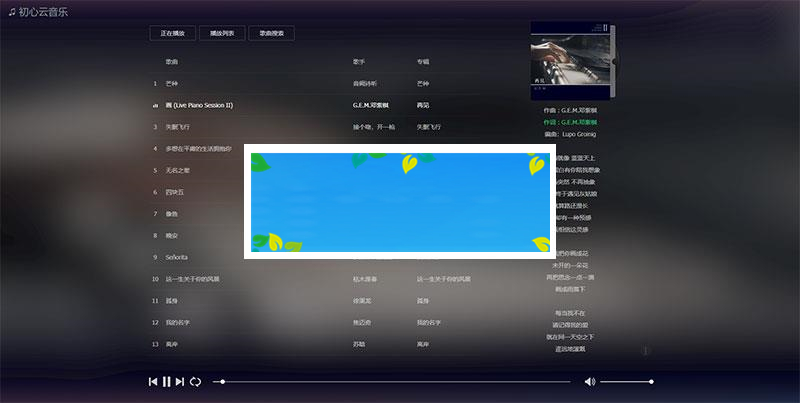Click the 'Lupo Groinig' credit line
This screenshot has height=403, width=800.
tap(570, 134)
